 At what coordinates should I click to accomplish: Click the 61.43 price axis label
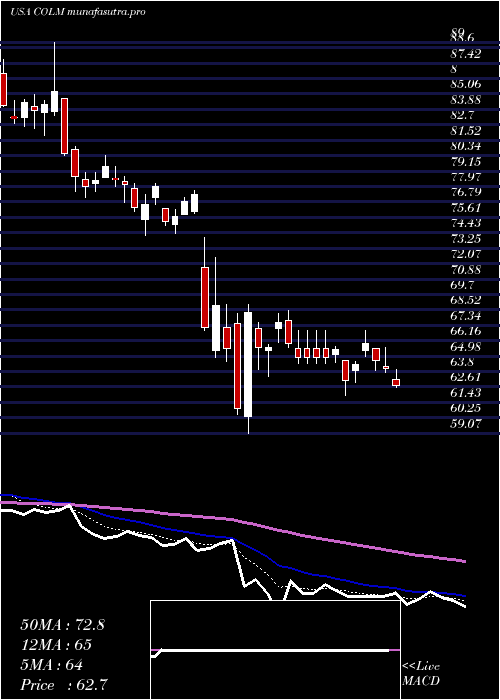466,392
